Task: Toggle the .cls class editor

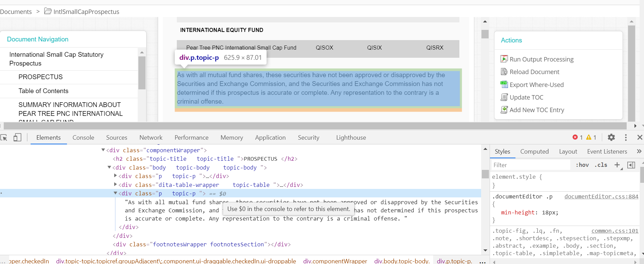Action: tap(601, 165)
